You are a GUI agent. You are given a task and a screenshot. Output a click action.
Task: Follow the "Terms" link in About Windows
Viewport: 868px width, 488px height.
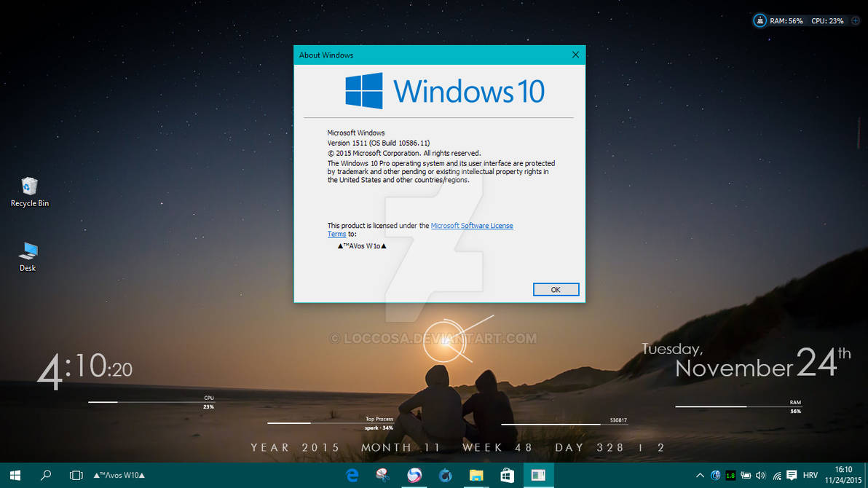[336, 234]
